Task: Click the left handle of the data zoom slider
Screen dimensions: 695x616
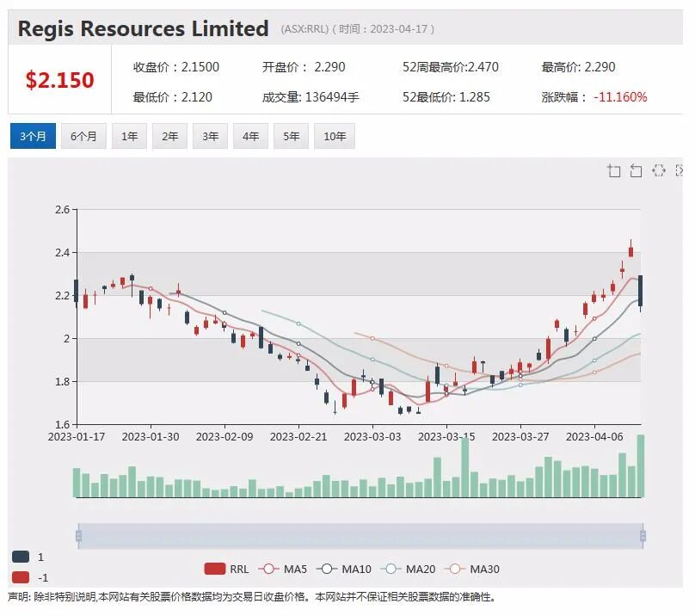Action: 78,536
